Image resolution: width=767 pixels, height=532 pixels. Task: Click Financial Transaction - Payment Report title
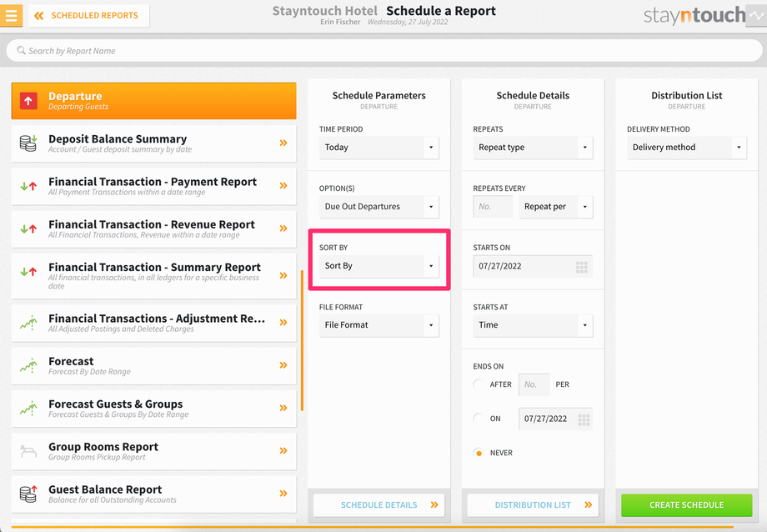(152, 182)
